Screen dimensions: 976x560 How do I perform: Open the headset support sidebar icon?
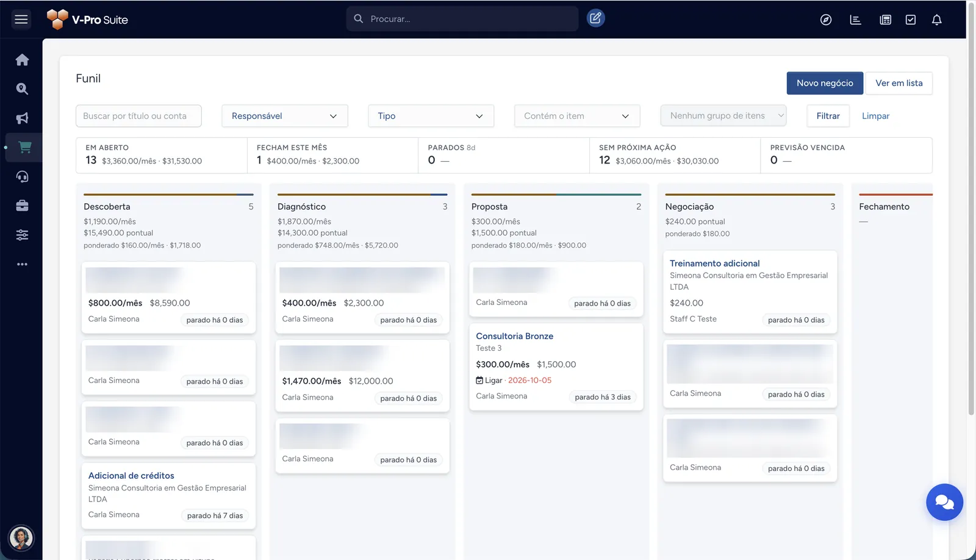[x=23, y=177]
